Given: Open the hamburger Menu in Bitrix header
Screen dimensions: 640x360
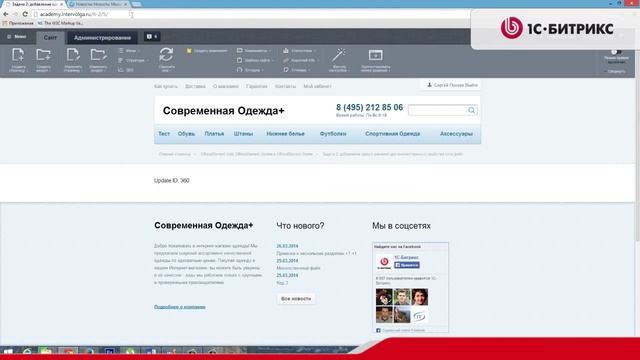Looking at the screenshot, I should (x=17, y=37).
